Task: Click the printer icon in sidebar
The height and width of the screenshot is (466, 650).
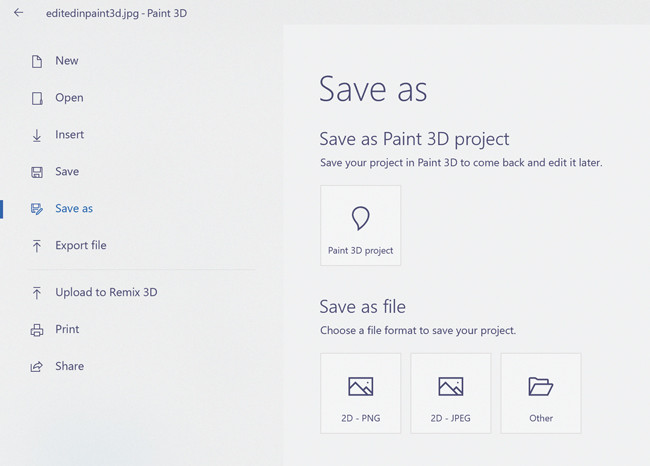Action: [37, 330]
